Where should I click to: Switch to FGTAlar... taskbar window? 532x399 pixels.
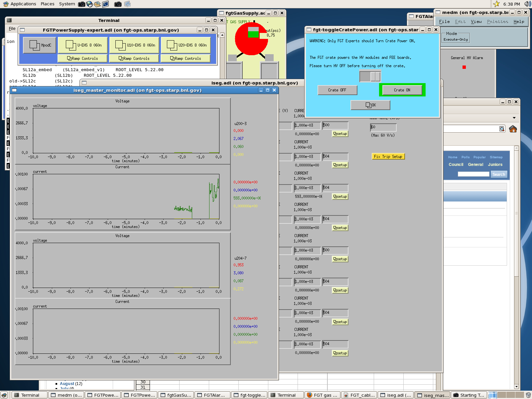[x=213, y=395]
